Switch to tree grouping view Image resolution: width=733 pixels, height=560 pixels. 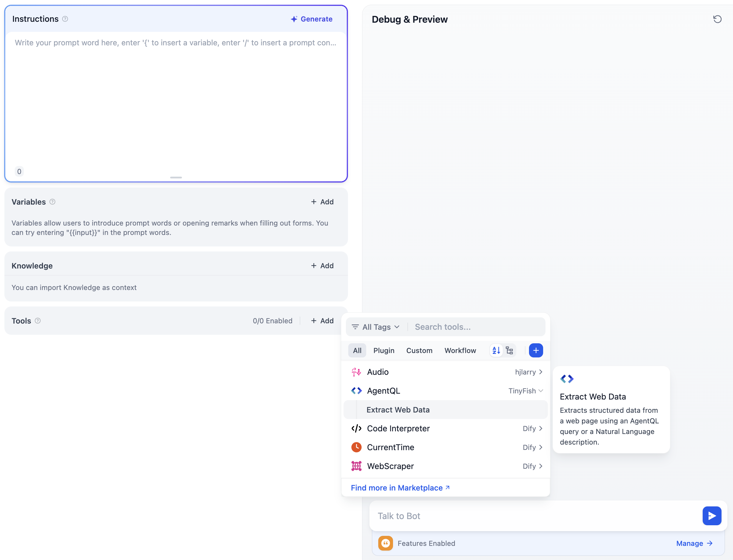tap(509, 350)
